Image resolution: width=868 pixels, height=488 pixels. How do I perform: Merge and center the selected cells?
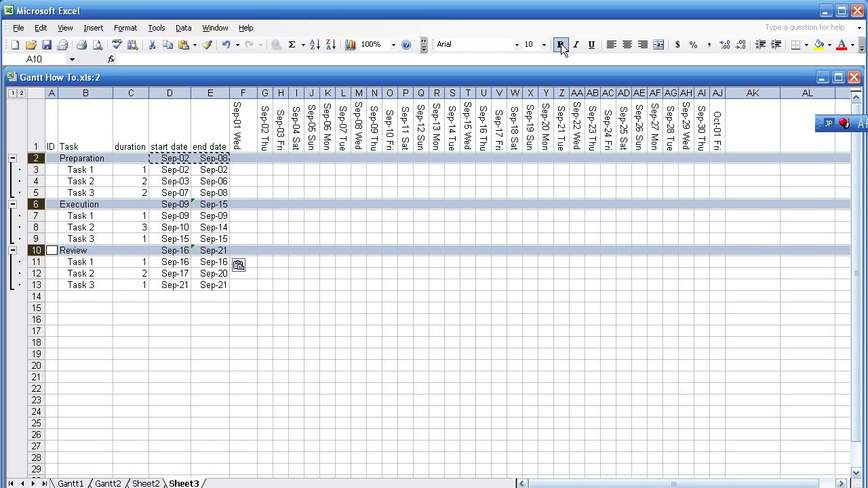pos(658,45)
